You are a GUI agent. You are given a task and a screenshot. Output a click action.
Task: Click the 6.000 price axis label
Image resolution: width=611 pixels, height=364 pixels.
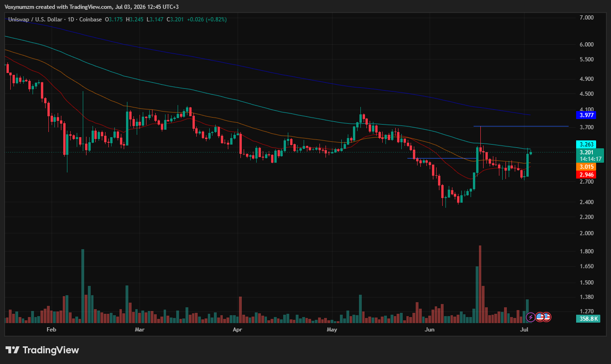pos(587,45)
